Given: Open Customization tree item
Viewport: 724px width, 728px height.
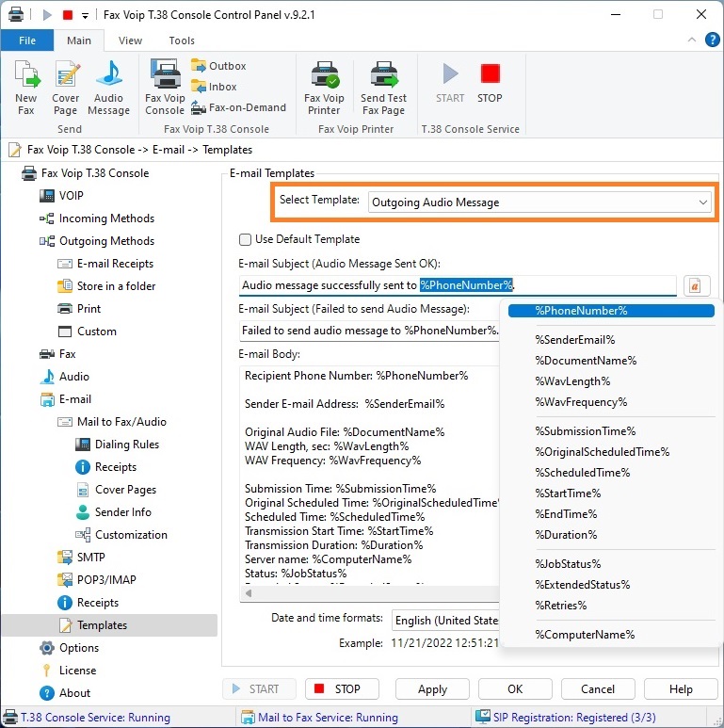Looking at the screenshot, I should [121, 535].
